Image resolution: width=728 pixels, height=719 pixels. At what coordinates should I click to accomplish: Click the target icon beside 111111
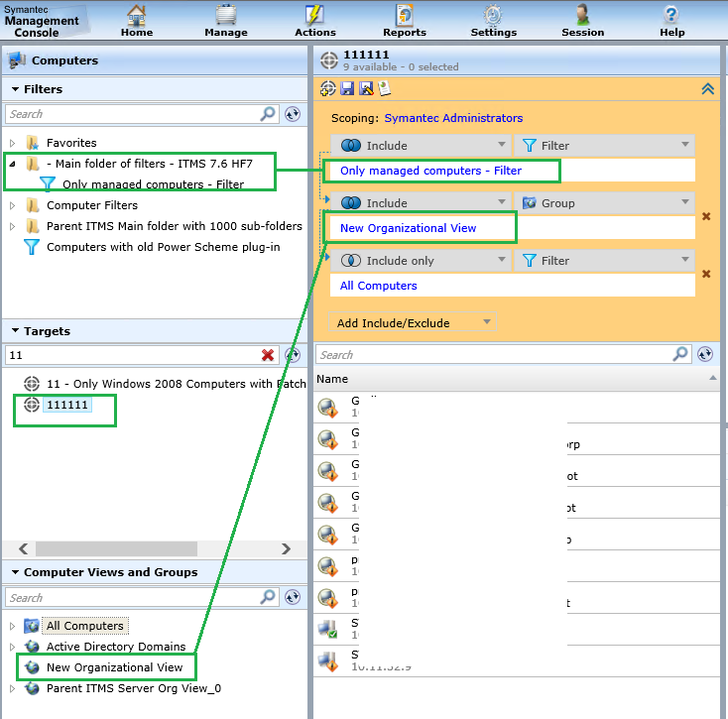coord(32,405)
